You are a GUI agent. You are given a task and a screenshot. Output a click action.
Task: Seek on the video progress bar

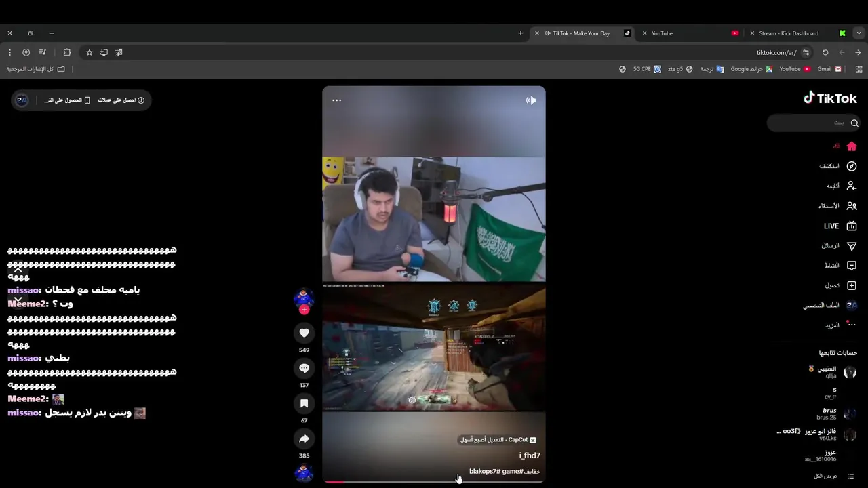434,482
